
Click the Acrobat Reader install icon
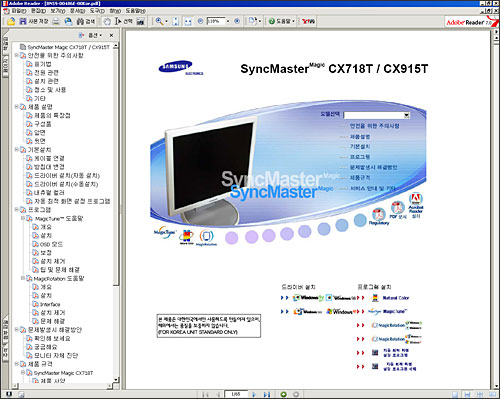(416, 205)
